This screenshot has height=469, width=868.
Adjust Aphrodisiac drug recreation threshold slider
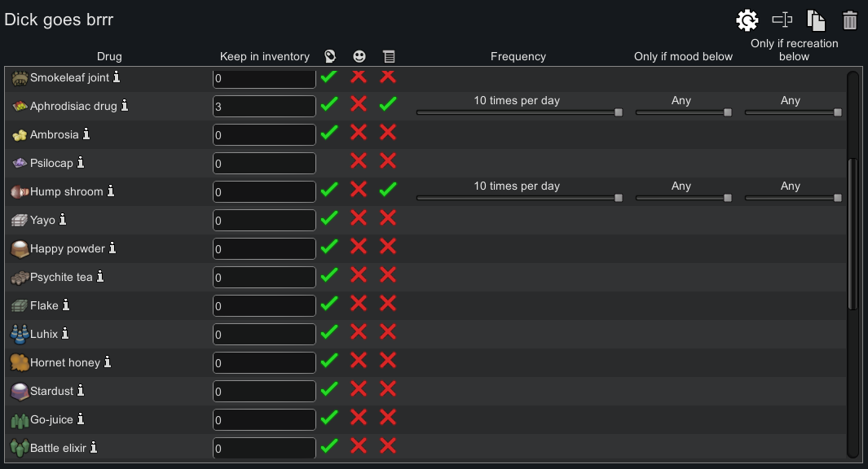793,112
